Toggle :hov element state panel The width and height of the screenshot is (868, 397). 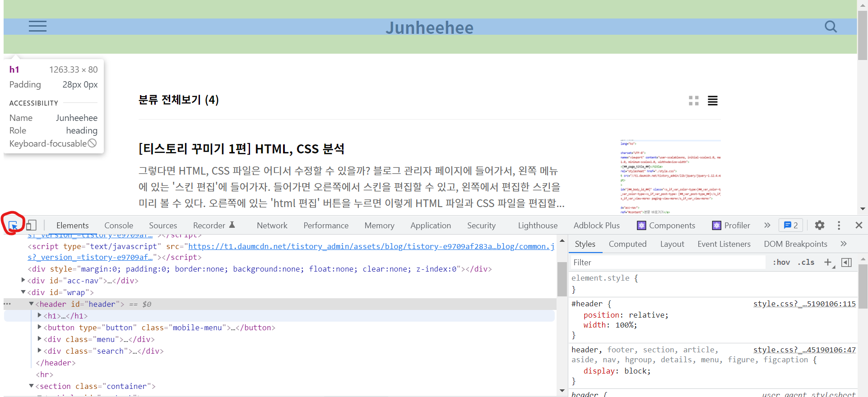[x=781, y=262]
